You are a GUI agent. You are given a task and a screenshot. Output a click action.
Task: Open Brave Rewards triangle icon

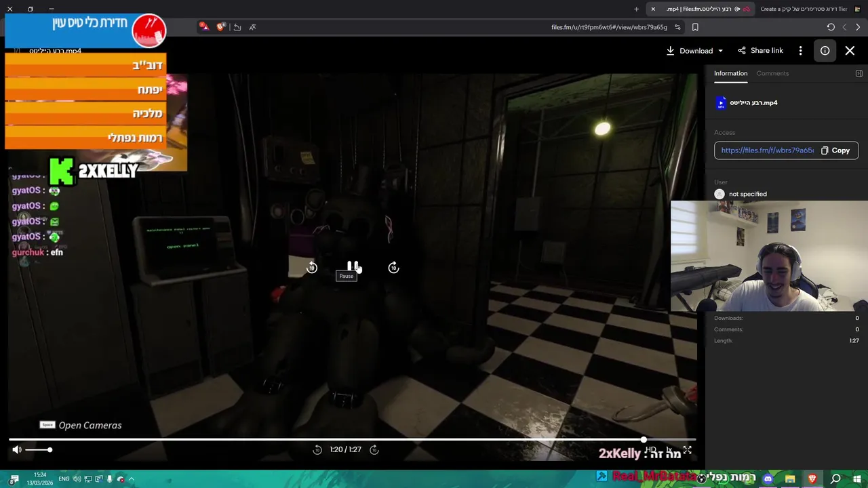point(204,27)
